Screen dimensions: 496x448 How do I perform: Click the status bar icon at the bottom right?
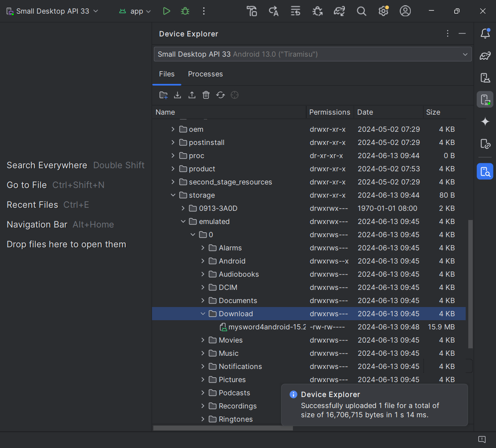tap(482, 439)
